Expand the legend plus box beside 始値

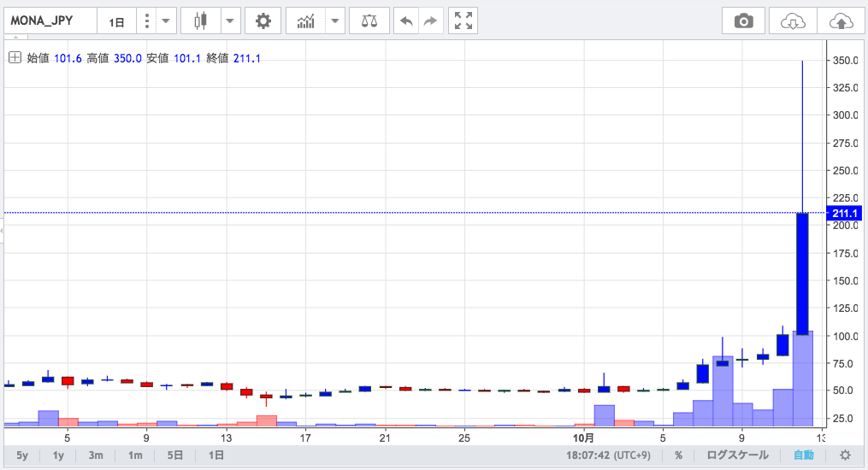pos(15,57)
